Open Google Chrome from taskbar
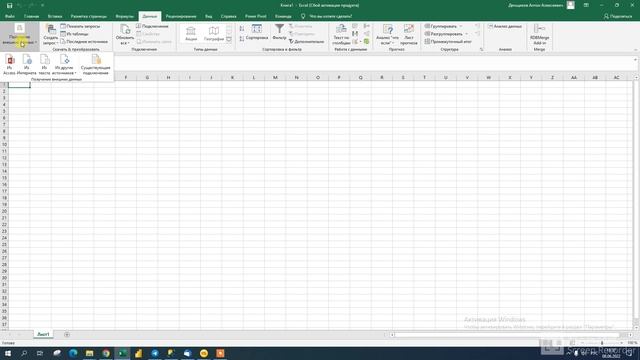Viewport: 640px width, 360px height. (x=106, y=353)
